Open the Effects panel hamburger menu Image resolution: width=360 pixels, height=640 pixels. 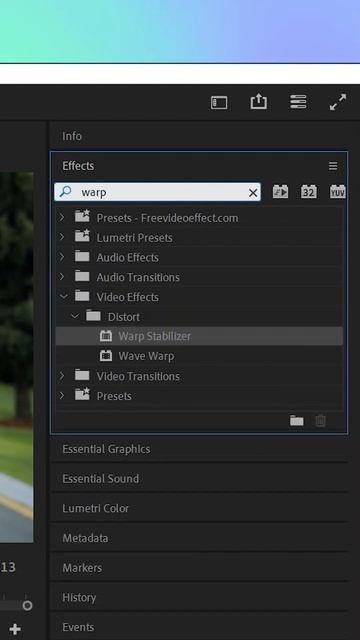(333, 166)
